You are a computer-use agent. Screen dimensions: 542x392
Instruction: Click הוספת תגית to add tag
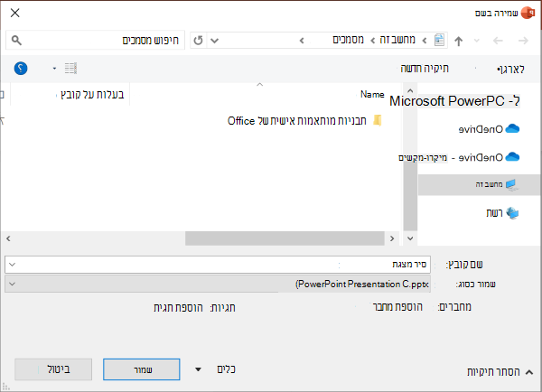(178, 308)
